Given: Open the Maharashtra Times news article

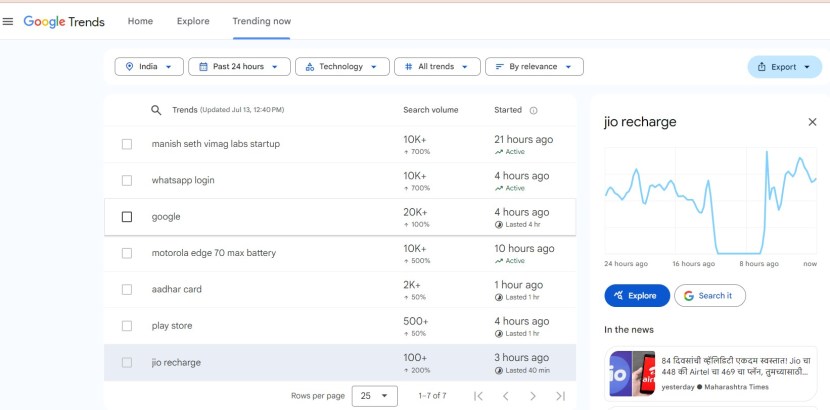Looking at the screenshot, I should (711, 373).
